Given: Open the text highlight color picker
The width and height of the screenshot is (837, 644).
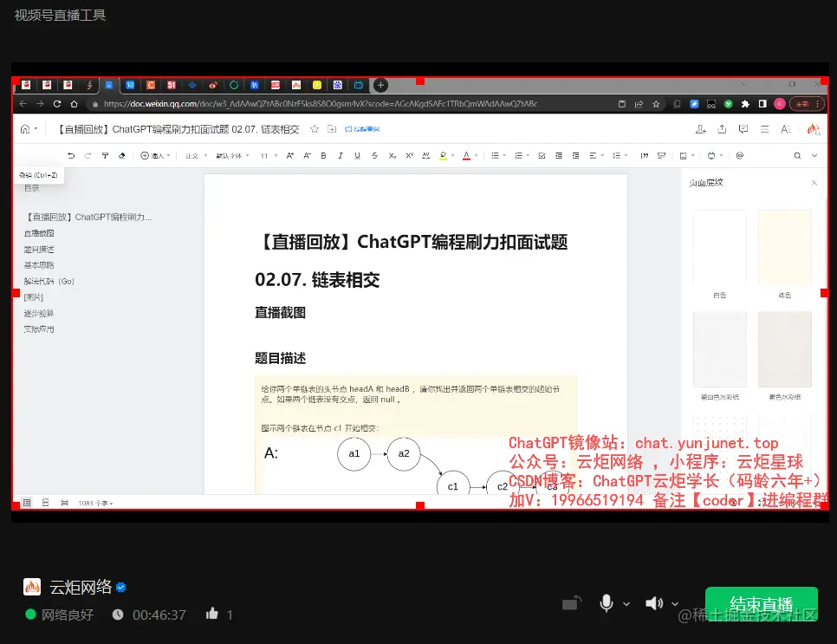Looking at the screenshot, I should [x=445, y=155].
